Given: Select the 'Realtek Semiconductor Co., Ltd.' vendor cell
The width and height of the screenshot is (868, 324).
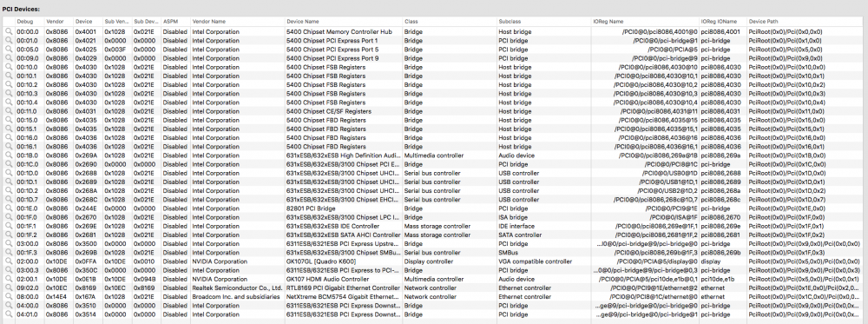Looking at the screenshot, I should tap(237, 288).
